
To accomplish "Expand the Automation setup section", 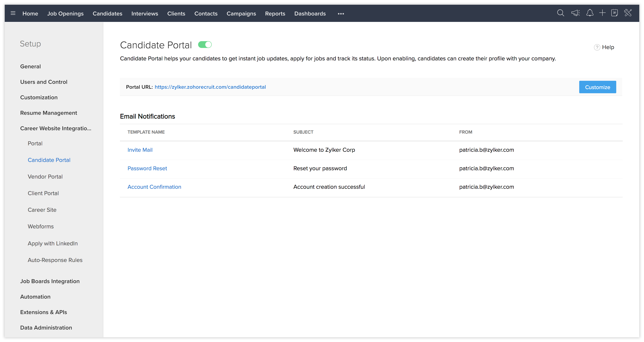I will click(x=35, y=297).
